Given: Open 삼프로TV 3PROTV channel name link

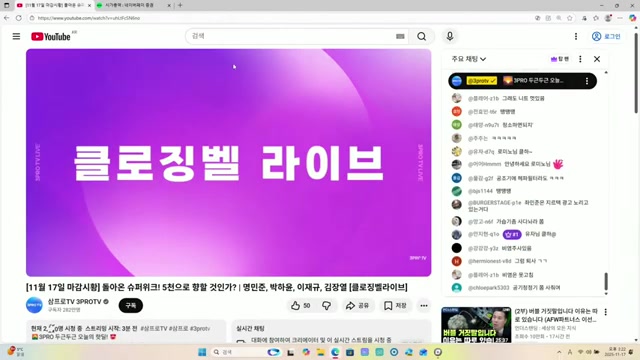Looking at the screenshot, I should [x=75, y=302].
